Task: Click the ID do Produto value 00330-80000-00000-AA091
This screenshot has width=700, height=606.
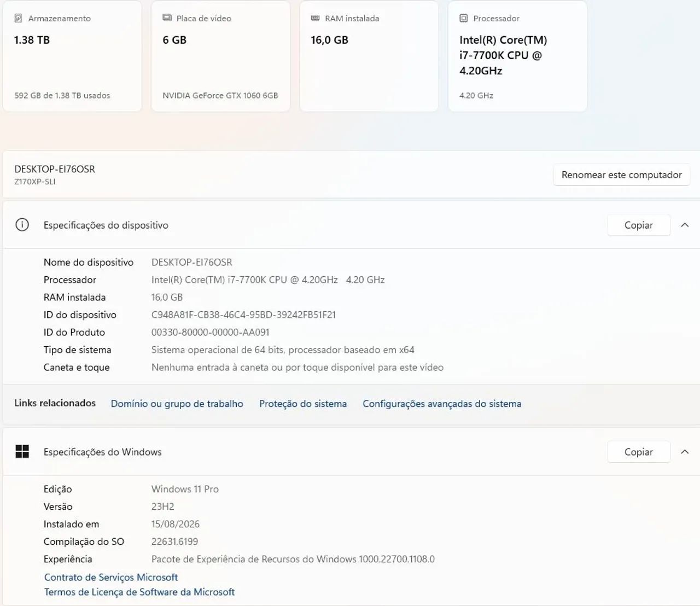Action: [x=210, y=332]
